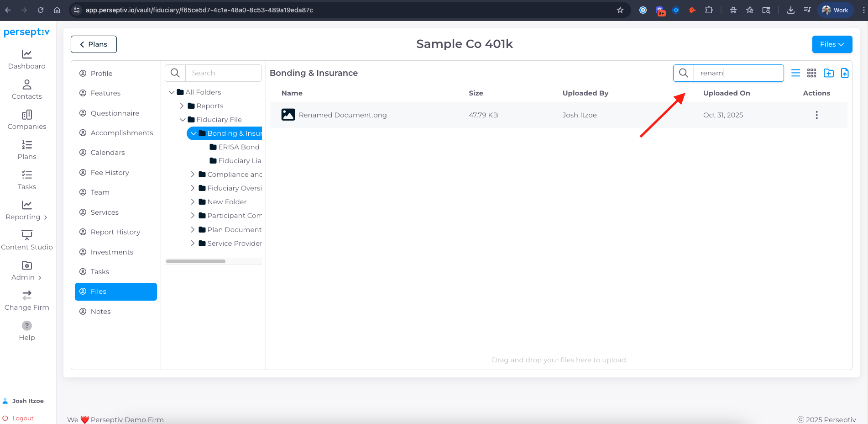Screen dimensions: 868x424
Task: Open Content Studio in the sidebar
Action: point(27,241)
